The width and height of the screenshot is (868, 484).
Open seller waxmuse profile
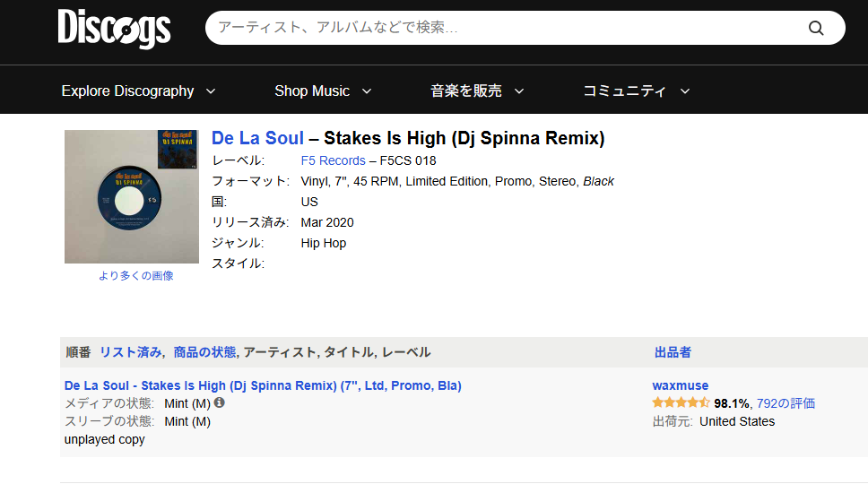[x=680, y=385]
